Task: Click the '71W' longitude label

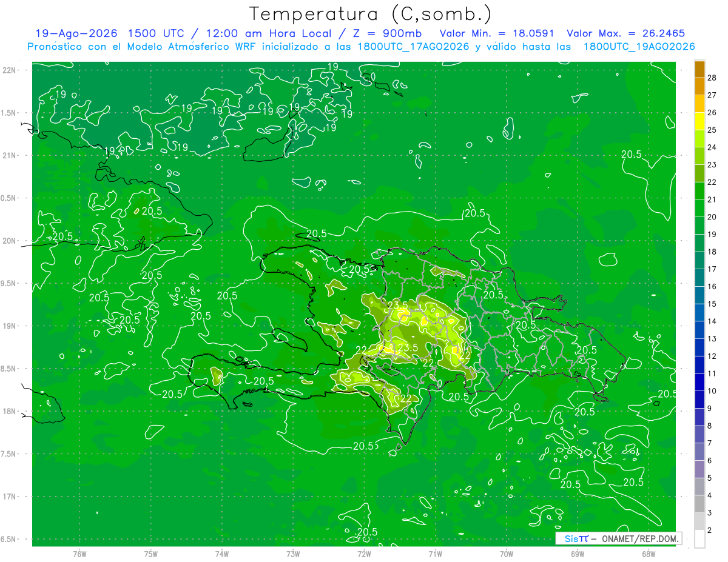Action: (436, 554)
